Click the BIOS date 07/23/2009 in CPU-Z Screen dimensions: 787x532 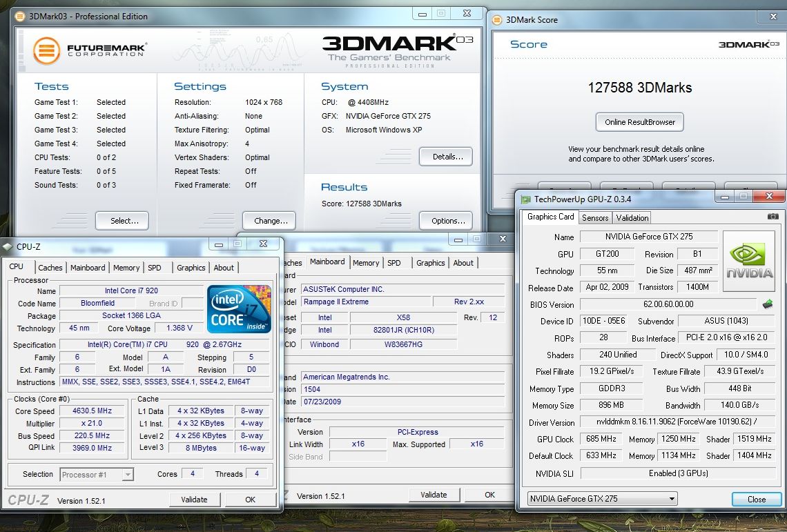click(402, 402)
